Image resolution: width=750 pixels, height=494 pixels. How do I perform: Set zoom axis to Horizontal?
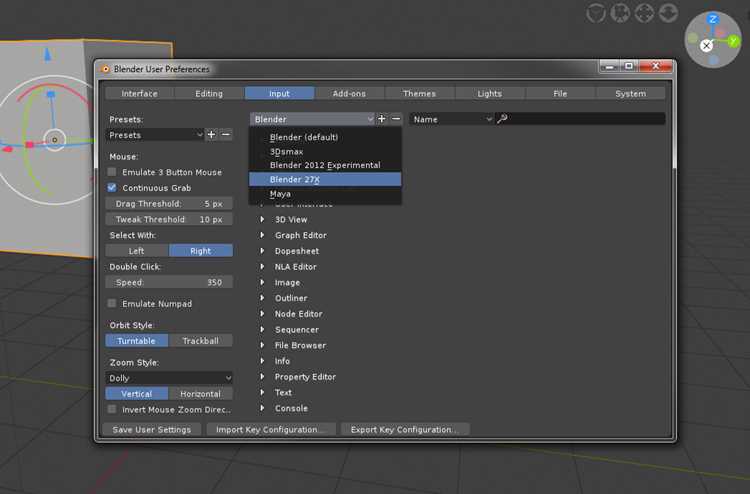(201, 394)
